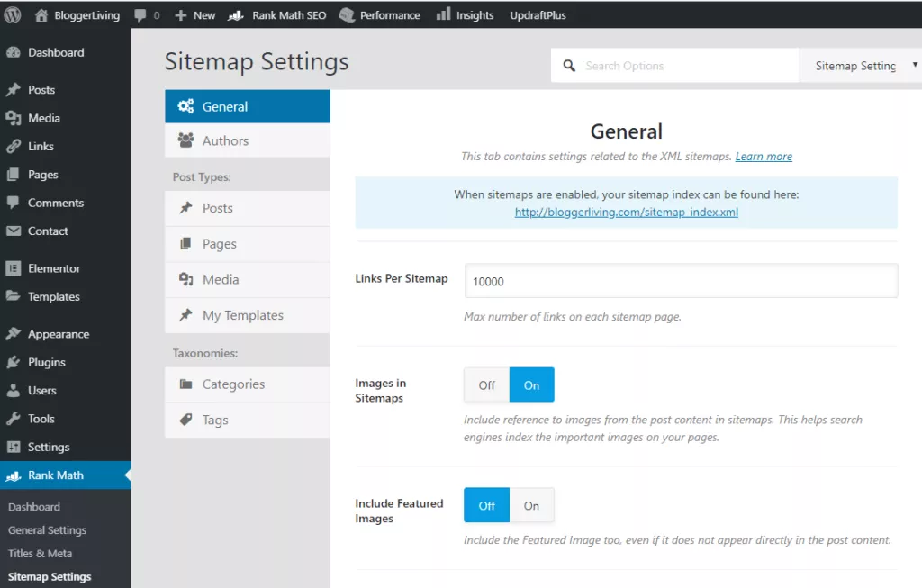Image resolution: width=922 pixels, height=588 pixels.
Task: Click the Templates folder icon in sidebar
Action: tap(14, 295)
